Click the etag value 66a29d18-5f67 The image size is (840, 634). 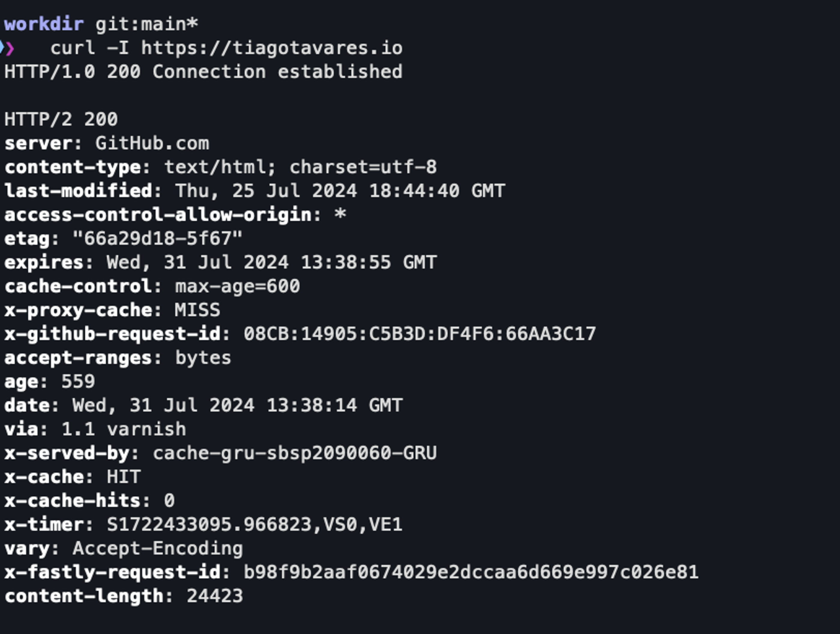pyautogui.click(x=157, y=239)
